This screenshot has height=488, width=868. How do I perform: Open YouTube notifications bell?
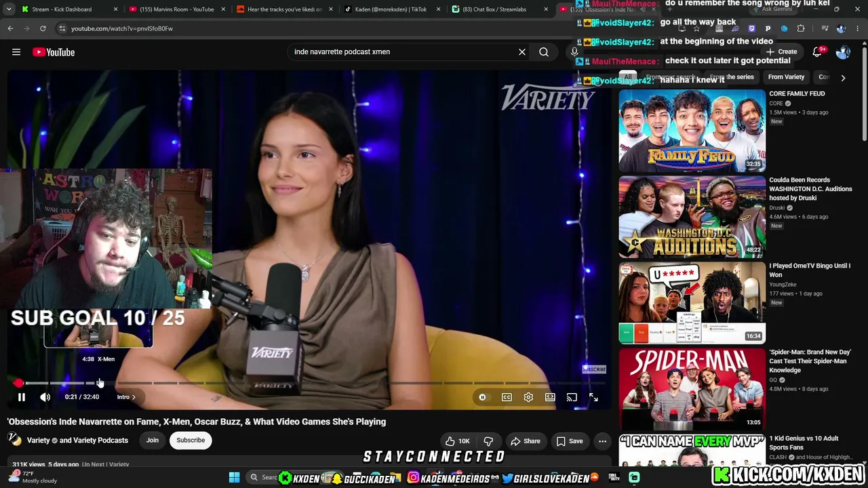(x=818, y=52)
